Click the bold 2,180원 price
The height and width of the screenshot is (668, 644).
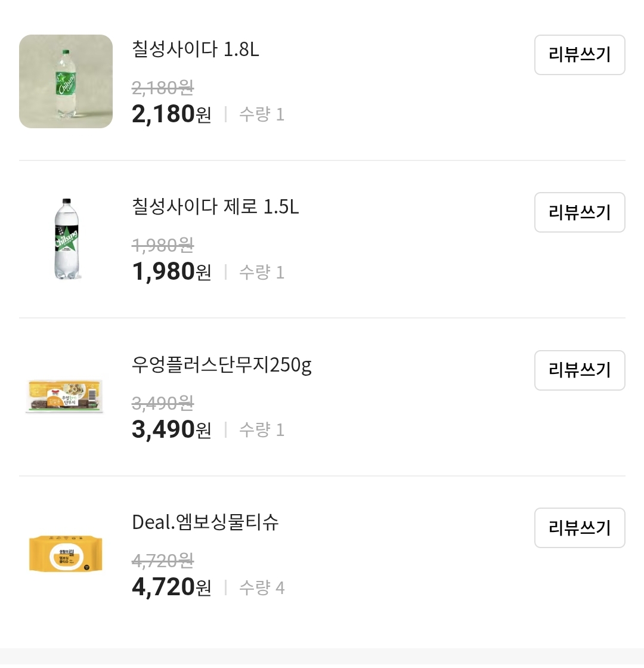[x=171, y=114]
